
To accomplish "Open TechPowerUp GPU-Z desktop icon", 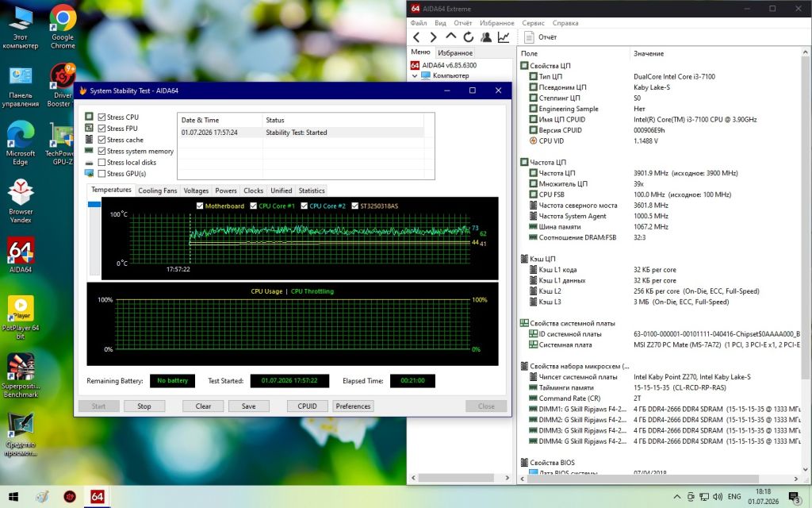I will (60, 144).
